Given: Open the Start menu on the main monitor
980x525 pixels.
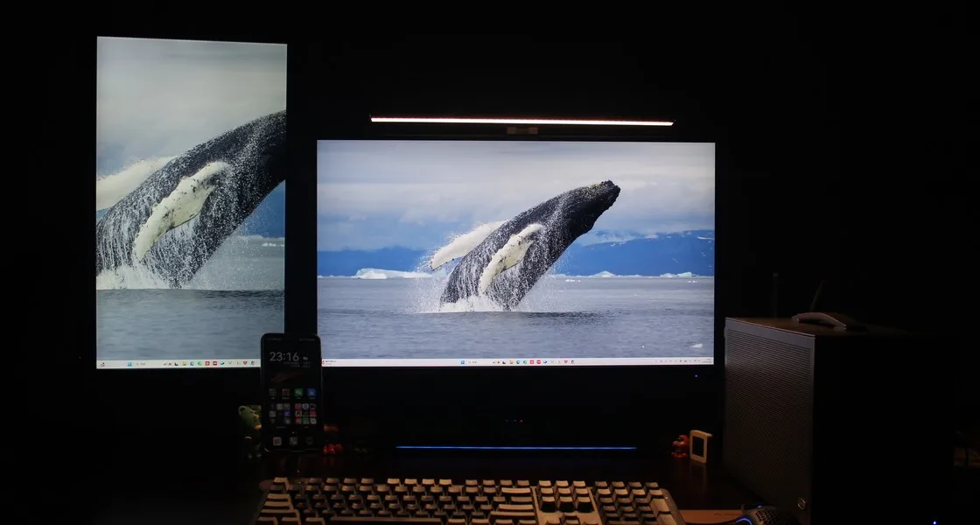Looking at the screenshot, I should point(462,361).
